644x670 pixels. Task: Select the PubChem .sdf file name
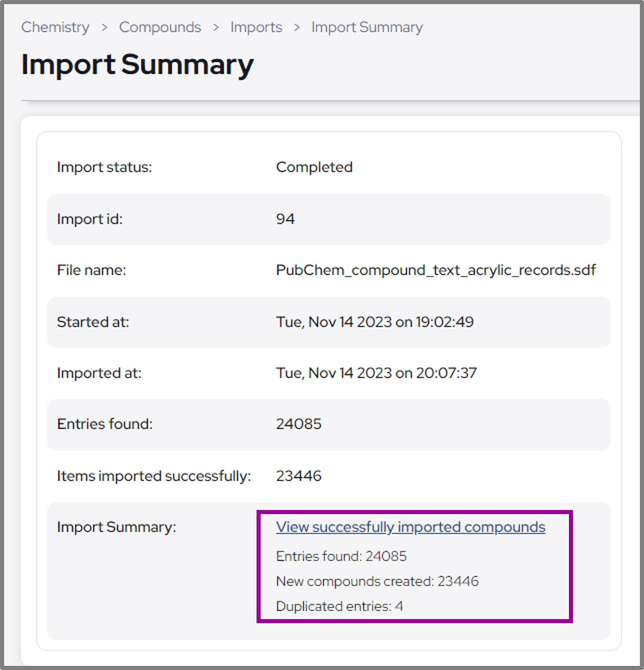(435, 270)
